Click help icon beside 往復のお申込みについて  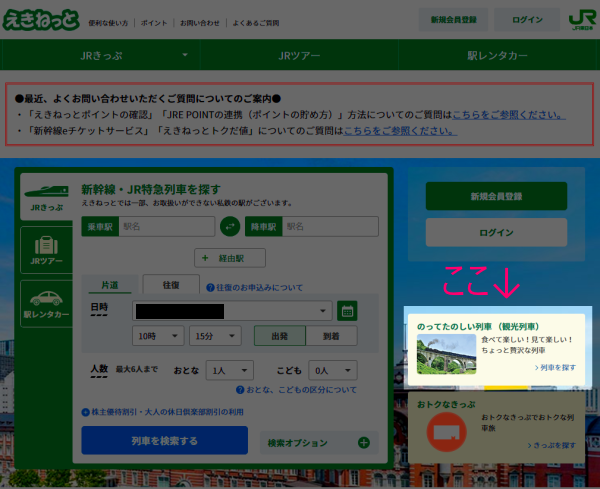pos(210,287)
